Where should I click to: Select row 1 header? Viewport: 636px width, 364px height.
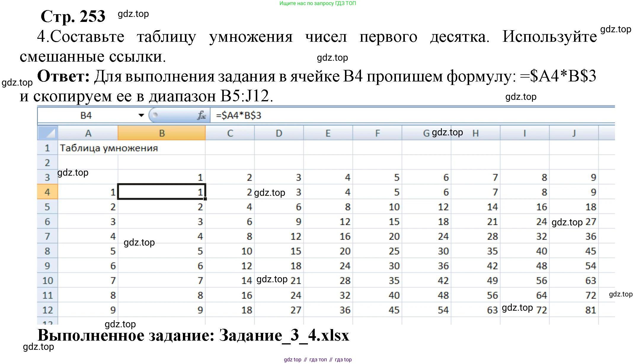pyautogui.click(x=47, y=148)
